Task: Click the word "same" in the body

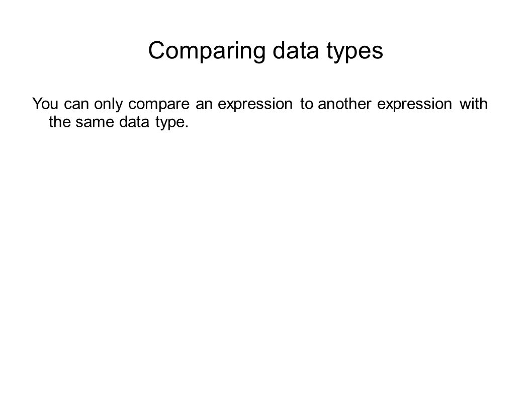Action: coord(95,123)
